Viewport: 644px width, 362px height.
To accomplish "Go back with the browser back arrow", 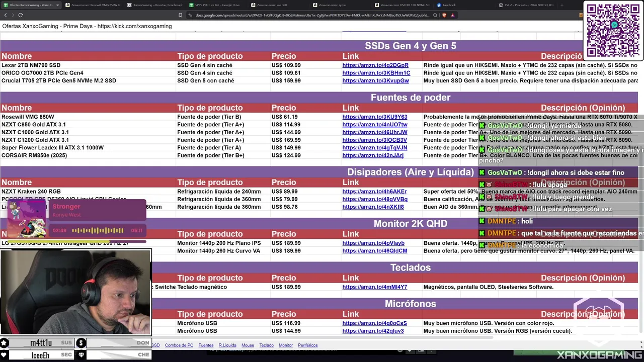I will point(6,15).
